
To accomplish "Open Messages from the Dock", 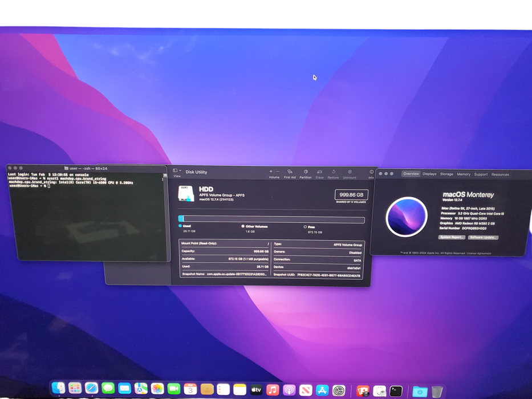I will (108, 389).
